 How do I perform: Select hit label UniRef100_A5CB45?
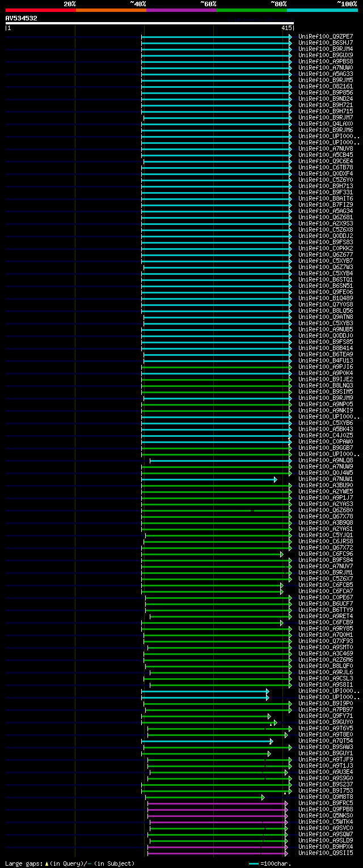coord(326,155)
